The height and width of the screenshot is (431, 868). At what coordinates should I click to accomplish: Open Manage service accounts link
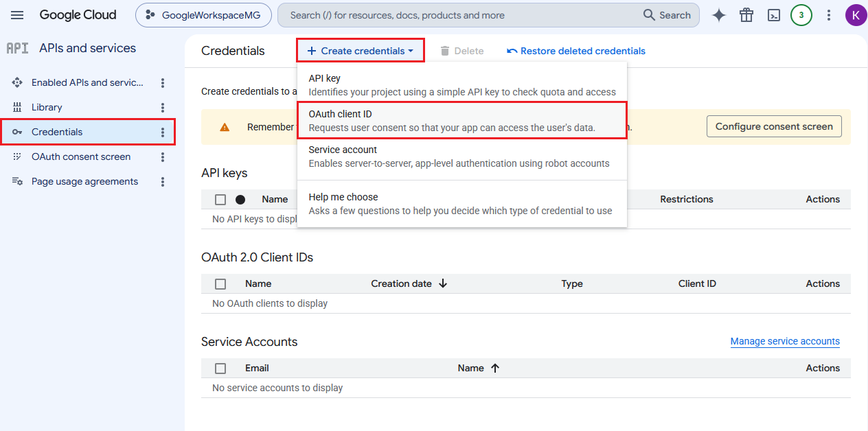(785, 341)
